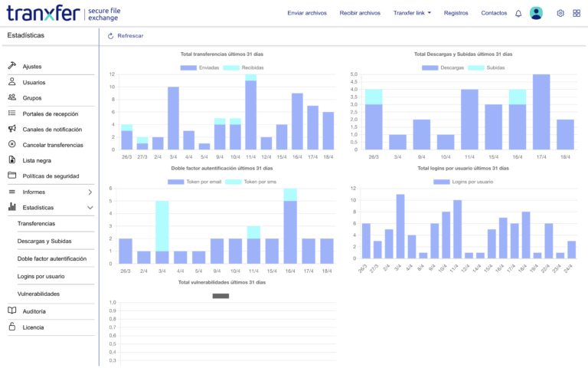The height and width of the screenshot is (368, 588).
Task: Click the Refrescar refresh icon
Action: click(111, 36)
